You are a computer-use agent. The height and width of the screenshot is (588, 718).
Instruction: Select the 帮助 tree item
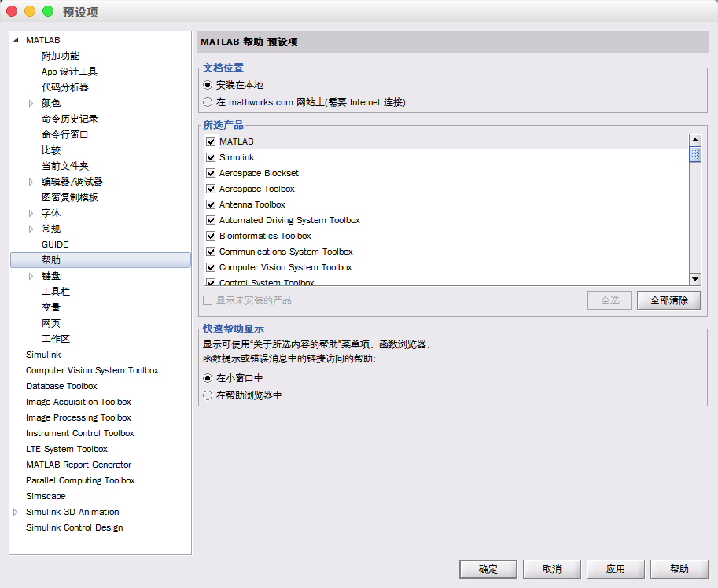pos(101,260)
